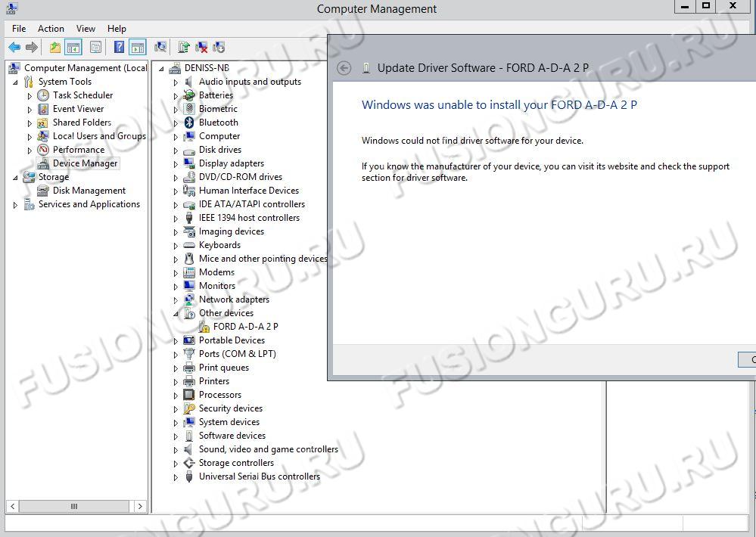Collapse the Storage node in left tree
Viewport: 756px width, 537px height.
pyautogui.click(x=15, y=178)
